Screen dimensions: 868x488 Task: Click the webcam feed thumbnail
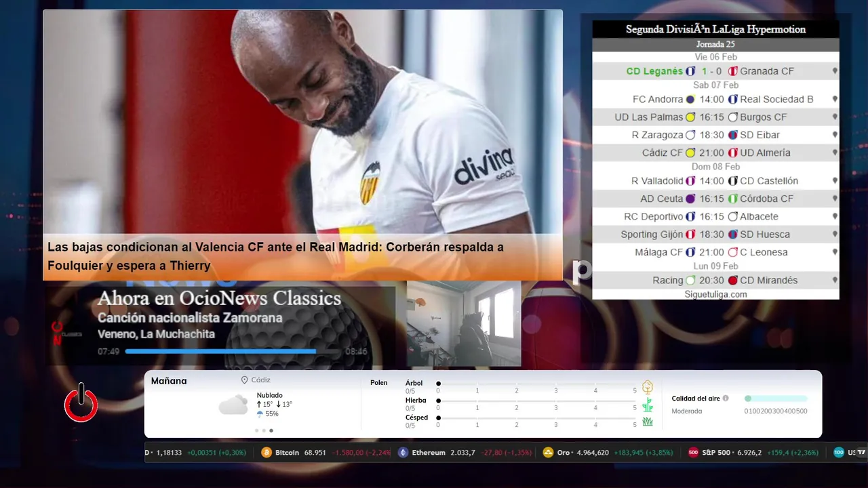click(x=464, y=324)
